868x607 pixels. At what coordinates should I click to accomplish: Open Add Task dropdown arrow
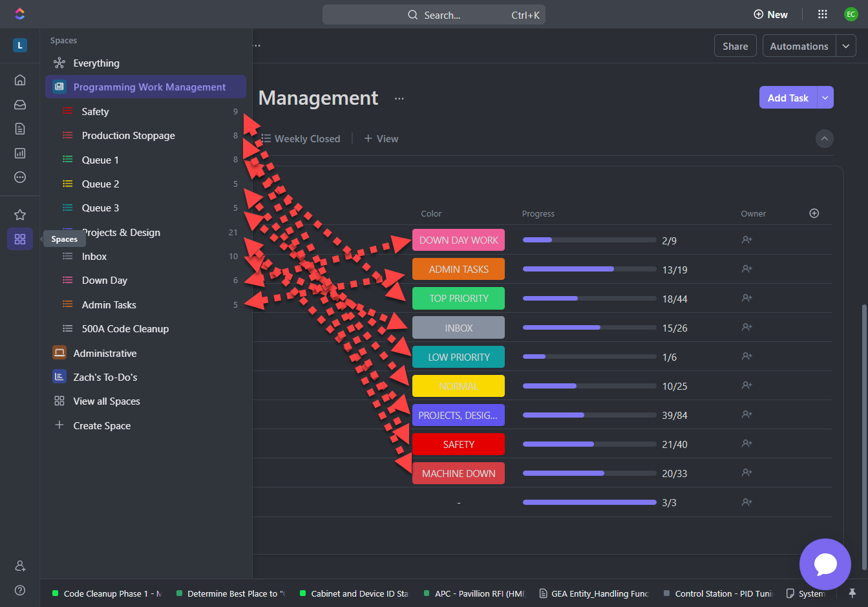(825, 98)
